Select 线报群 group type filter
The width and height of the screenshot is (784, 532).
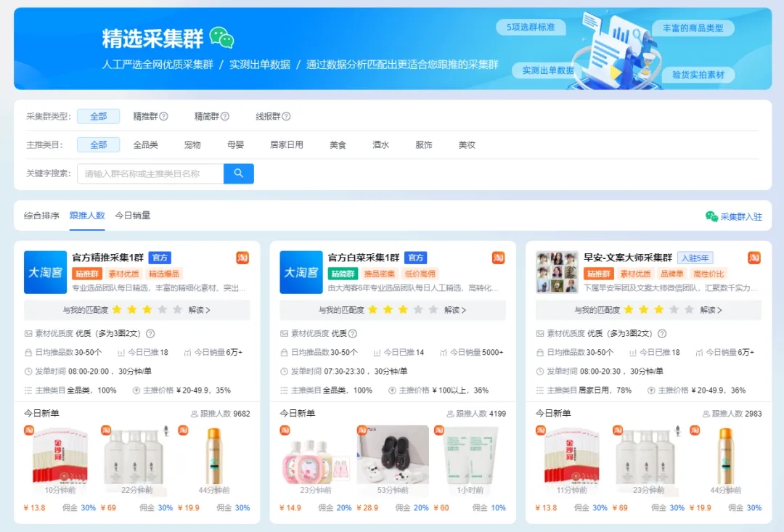[x=268, y=117]
